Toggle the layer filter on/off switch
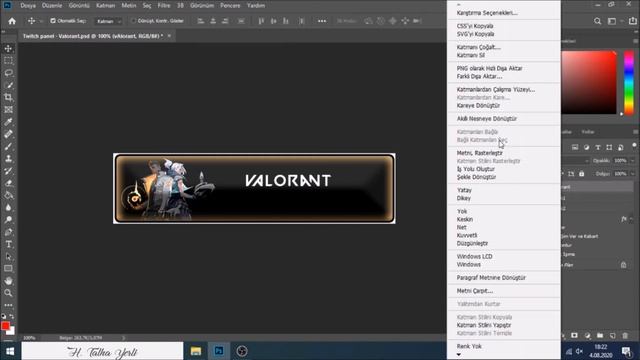Viewport: 640px width, 360px height. (634, 146)
